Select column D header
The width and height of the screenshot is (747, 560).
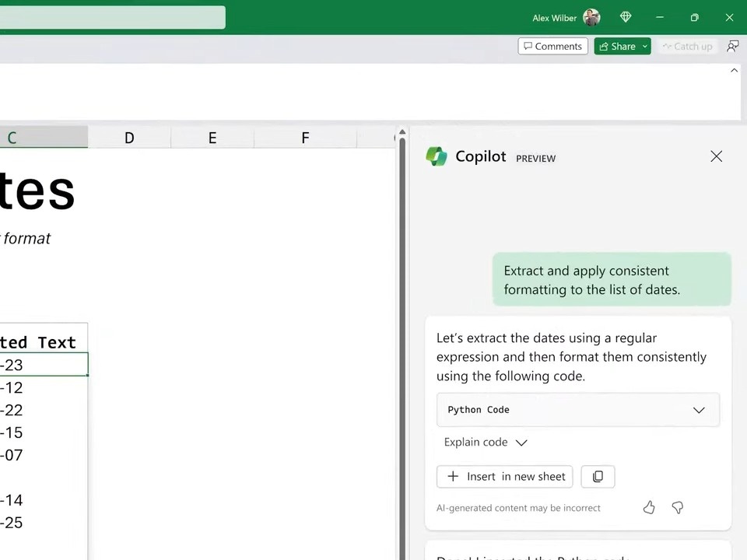pos(129,138)
